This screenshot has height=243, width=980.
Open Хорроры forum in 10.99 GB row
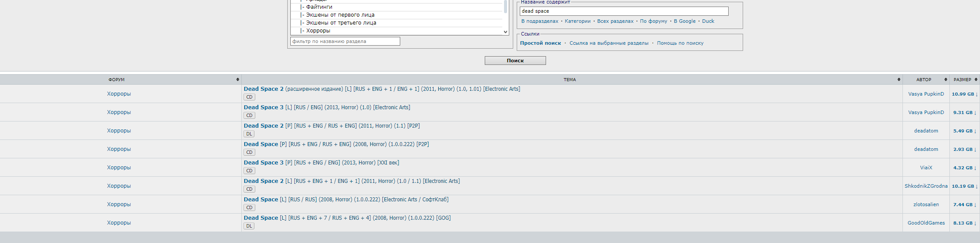pyautogui.click(x=119, y=94)
